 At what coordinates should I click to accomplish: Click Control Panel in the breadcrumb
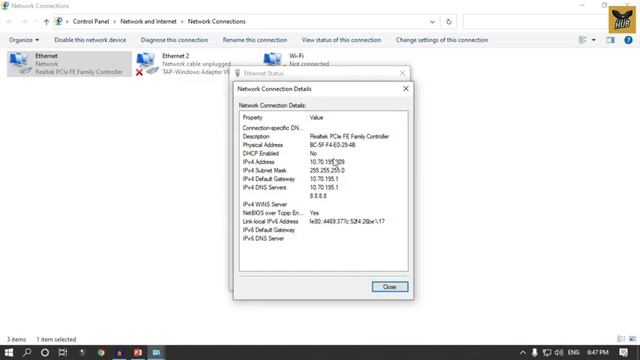pyautogui.click(x=91, y=22)
